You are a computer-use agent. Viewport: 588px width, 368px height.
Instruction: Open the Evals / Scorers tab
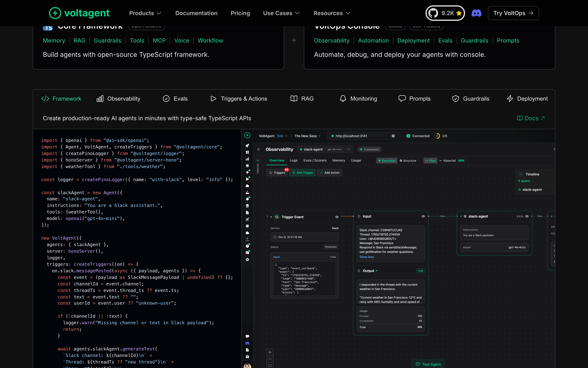click(x=315, y=160)
